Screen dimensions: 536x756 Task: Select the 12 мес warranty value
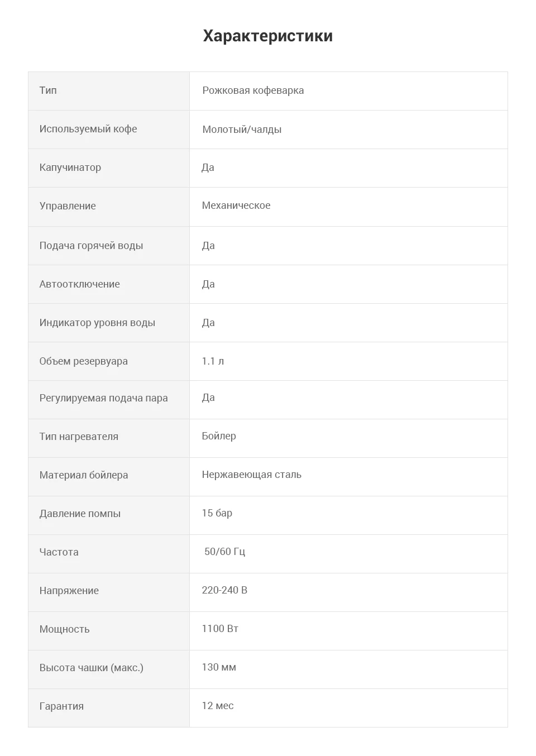click(x=218, y=706)
